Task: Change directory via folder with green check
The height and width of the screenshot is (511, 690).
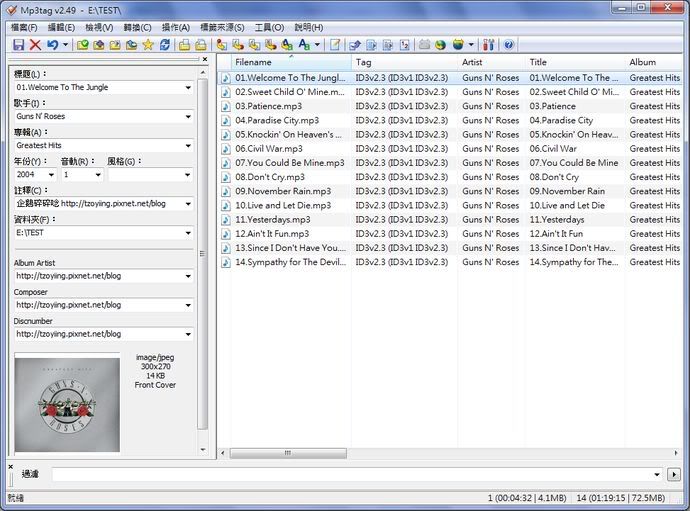Action: coord(83,44)
